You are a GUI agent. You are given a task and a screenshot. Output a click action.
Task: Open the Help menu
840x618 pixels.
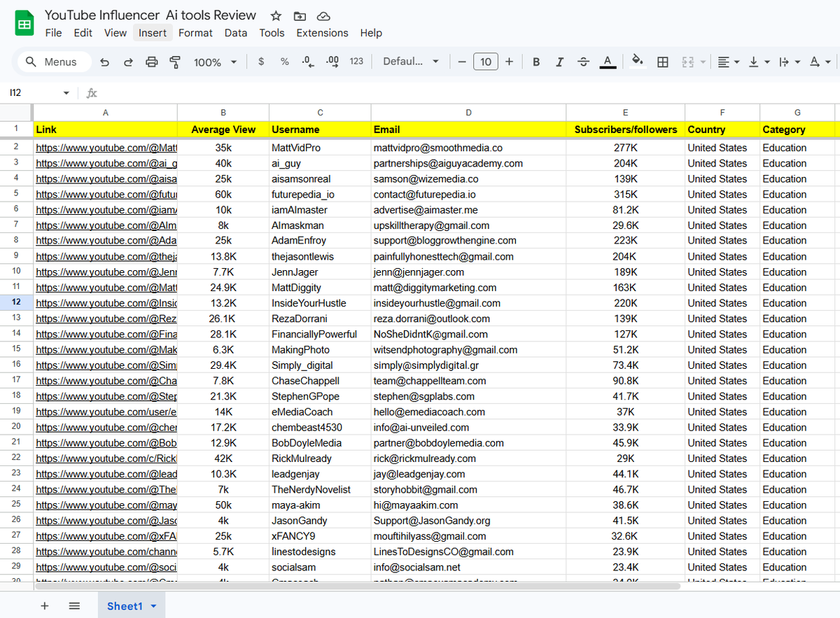pyautogui.click(x=371, y=33)
